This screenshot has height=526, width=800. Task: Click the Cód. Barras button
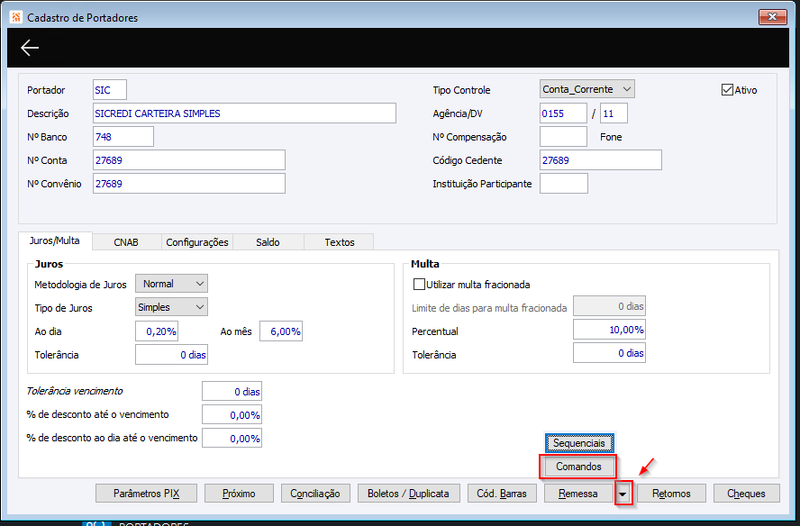point(502,493)
